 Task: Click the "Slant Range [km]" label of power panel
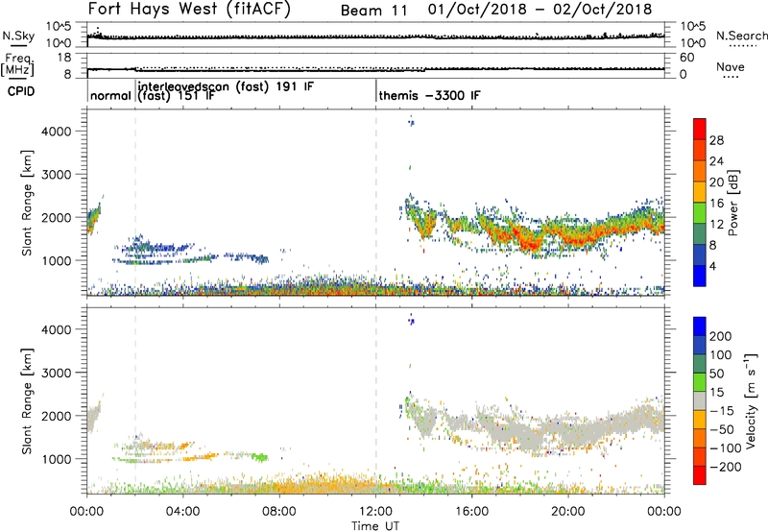tap(27, 203)
